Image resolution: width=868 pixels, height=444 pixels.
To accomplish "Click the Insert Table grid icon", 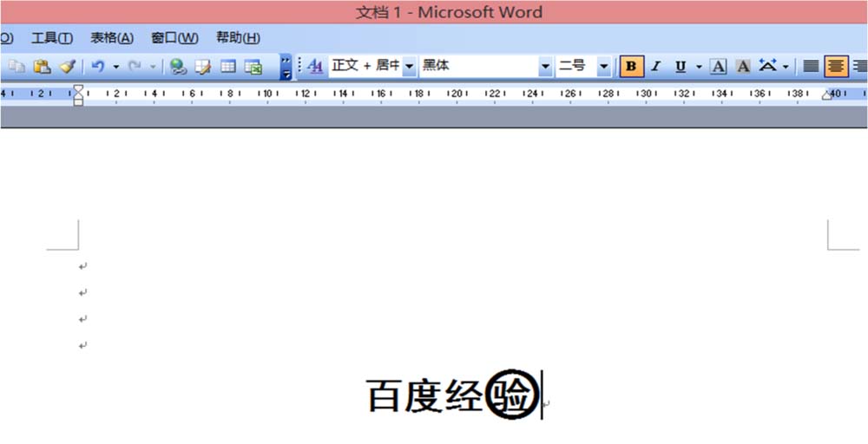I will [x=228, y=67].
